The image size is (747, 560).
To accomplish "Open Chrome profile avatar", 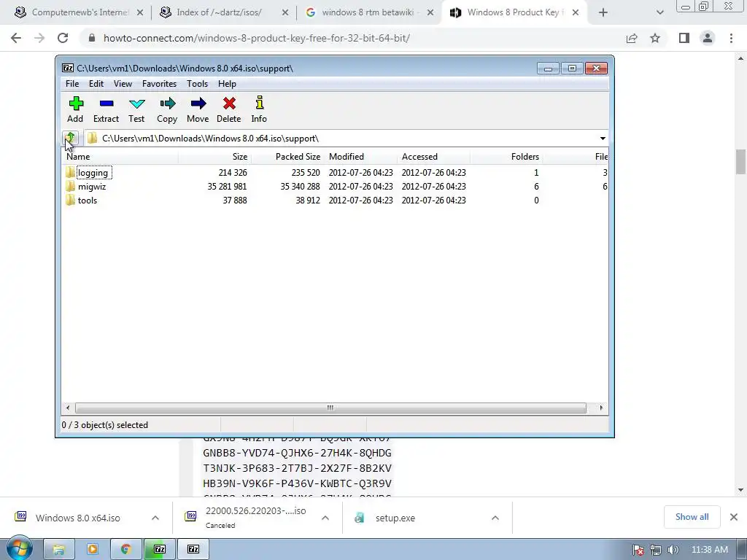I will tap(708, 38).
